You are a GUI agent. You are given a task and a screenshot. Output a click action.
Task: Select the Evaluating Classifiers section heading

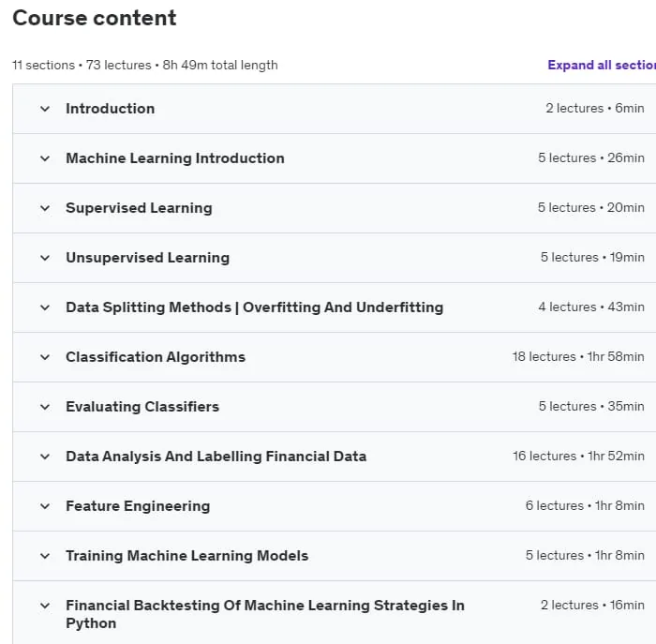tap(142, 407)
